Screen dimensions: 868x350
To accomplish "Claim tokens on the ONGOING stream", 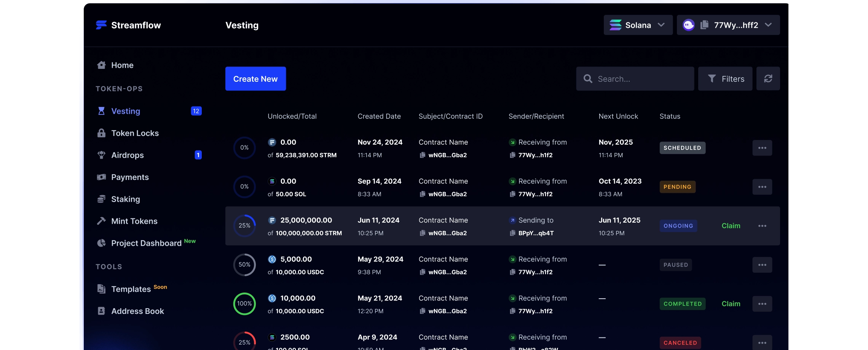I will pyautogui.click(x=731, y=226).
